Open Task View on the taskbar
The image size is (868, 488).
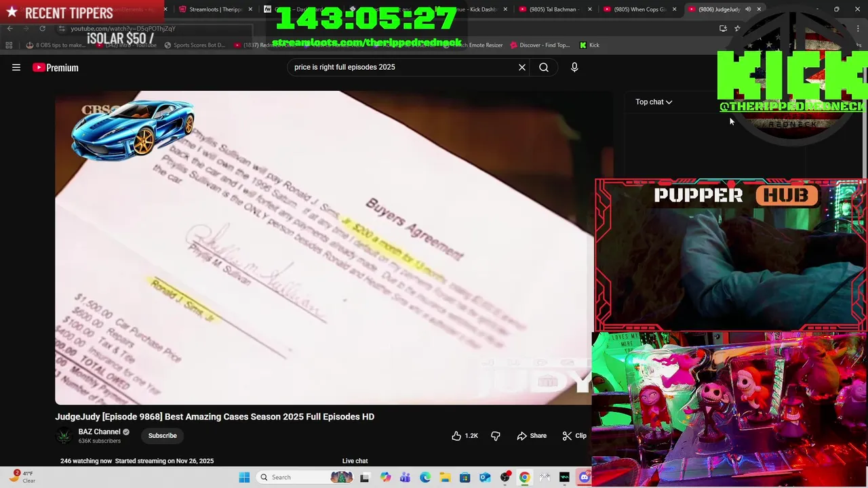(x=364, y=477)
